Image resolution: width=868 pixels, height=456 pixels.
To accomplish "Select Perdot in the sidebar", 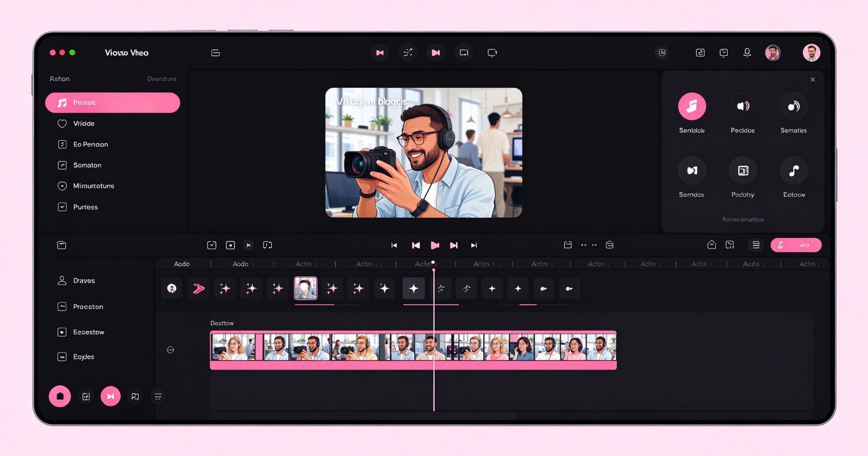I will [112, 102].
